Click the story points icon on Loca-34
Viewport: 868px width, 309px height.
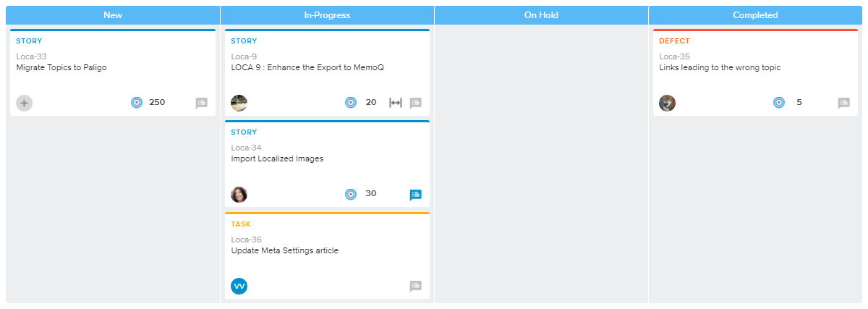[351, 194]
